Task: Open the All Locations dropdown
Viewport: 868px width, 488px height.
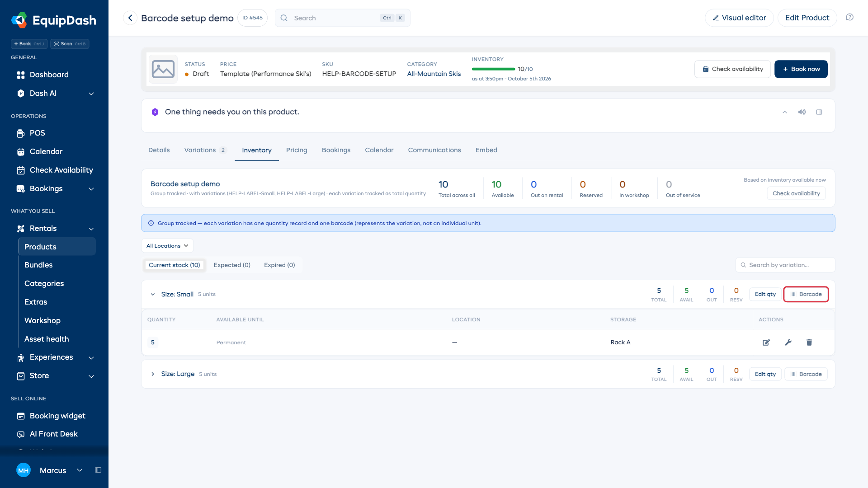Action: [167, 246]
